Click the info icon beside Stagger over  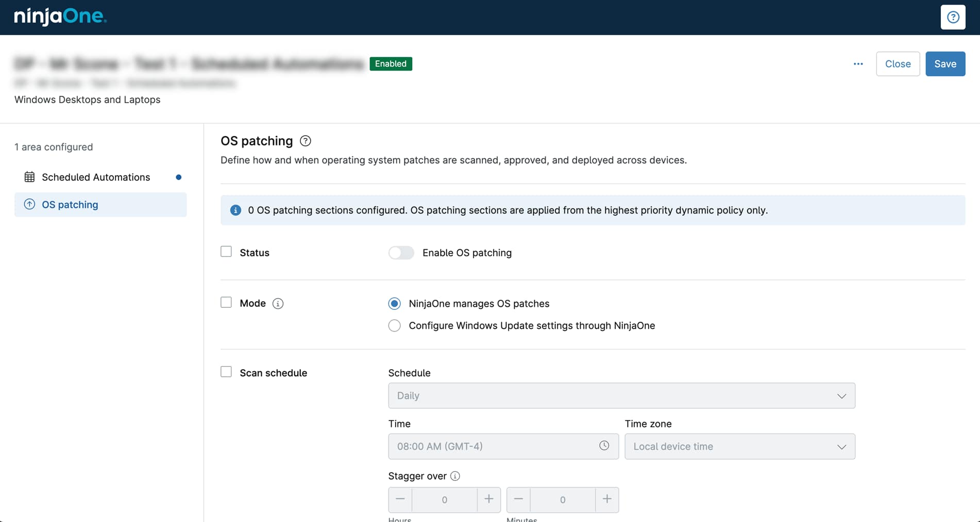coord(455,476)
